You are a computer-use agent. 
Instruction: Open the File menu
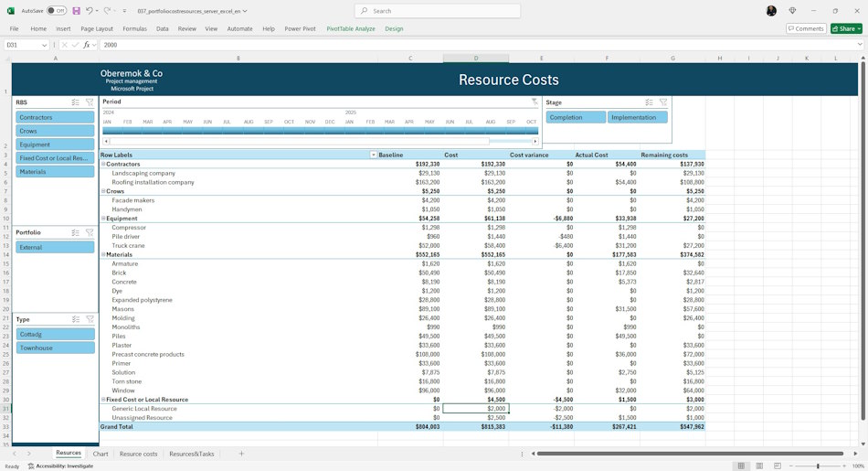[15, 29]
